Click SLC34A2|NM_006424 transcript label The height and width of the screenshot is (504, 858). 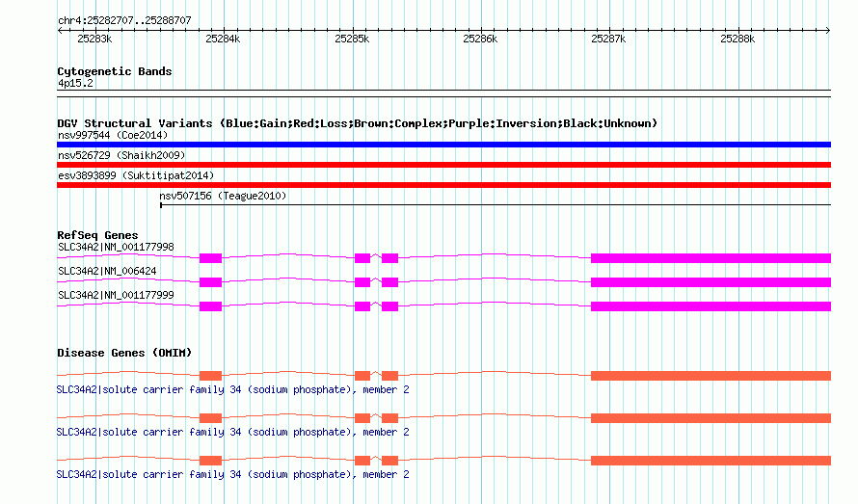(107, 272)
